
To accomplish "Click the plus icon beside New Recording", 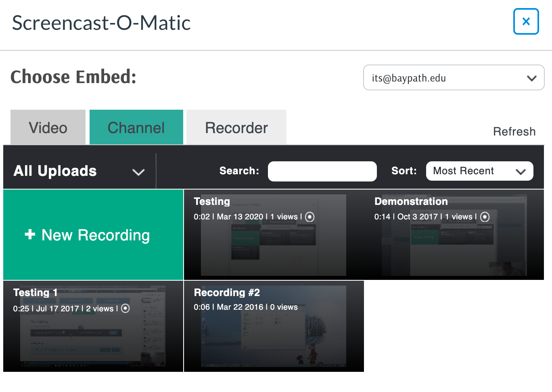I will click(x=30, y=234).
